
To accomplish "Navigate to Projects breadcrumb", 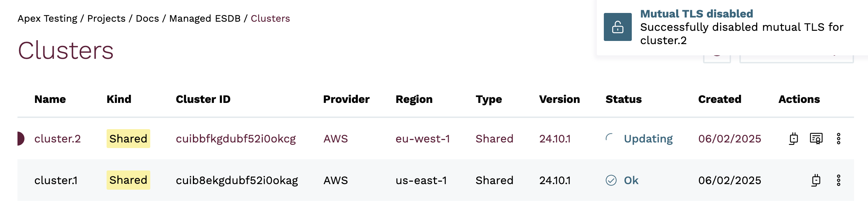I will coord(106,19).
